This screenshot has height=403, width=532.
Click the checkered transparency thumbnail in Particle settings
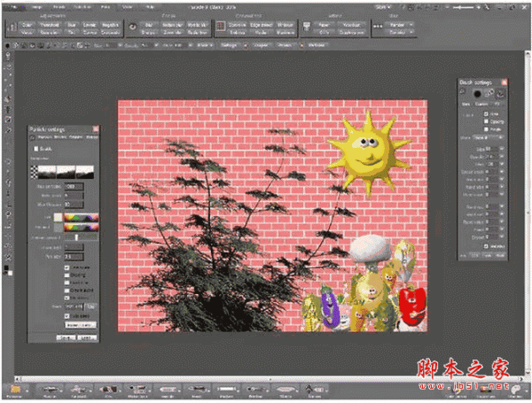[x=35, y=172]
